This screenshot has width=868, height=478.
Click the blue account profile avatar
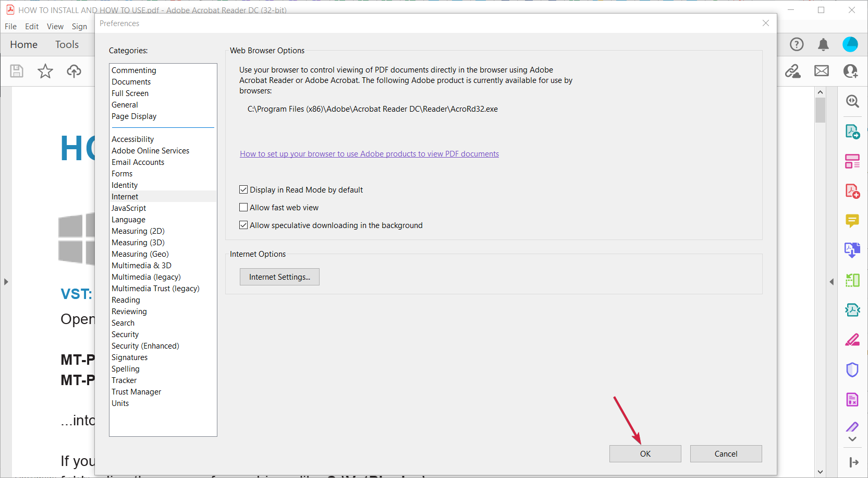coord(850,44)
